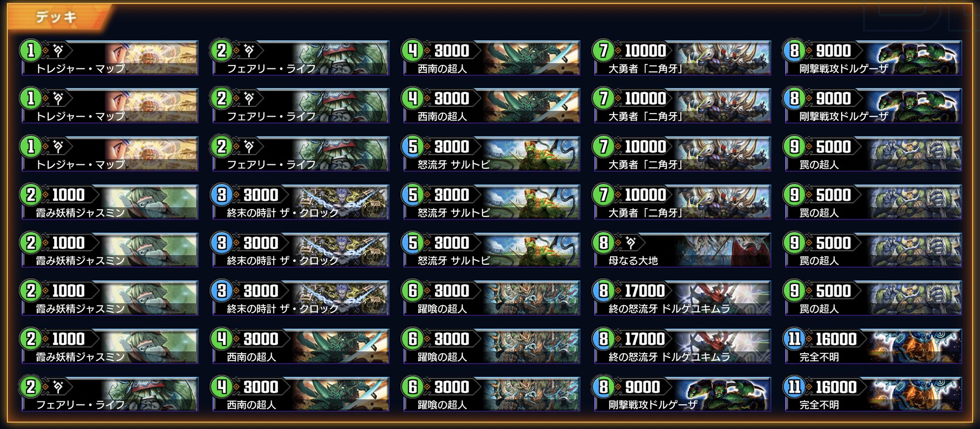Select the デッキ tab header
This screenshot has width=980, height=429.
[x=57, y=17]
